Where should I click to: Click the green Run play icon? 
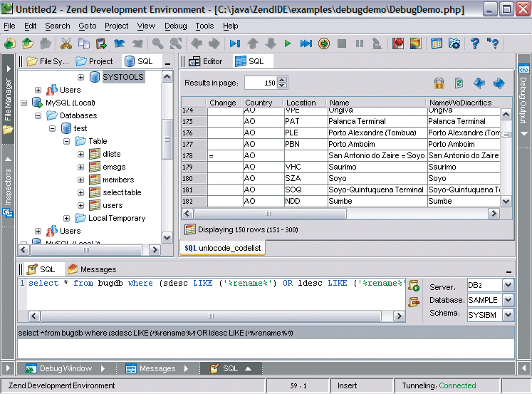288,43
